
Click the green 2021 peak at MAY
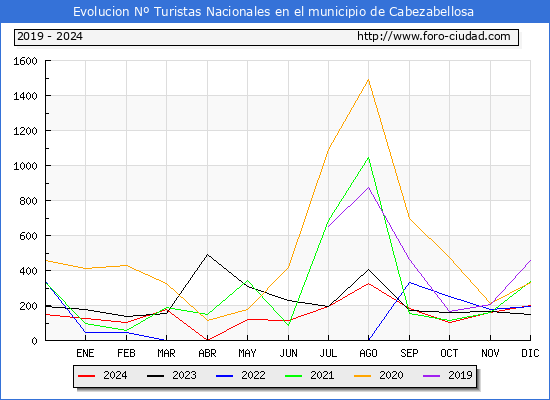(248, 281)
